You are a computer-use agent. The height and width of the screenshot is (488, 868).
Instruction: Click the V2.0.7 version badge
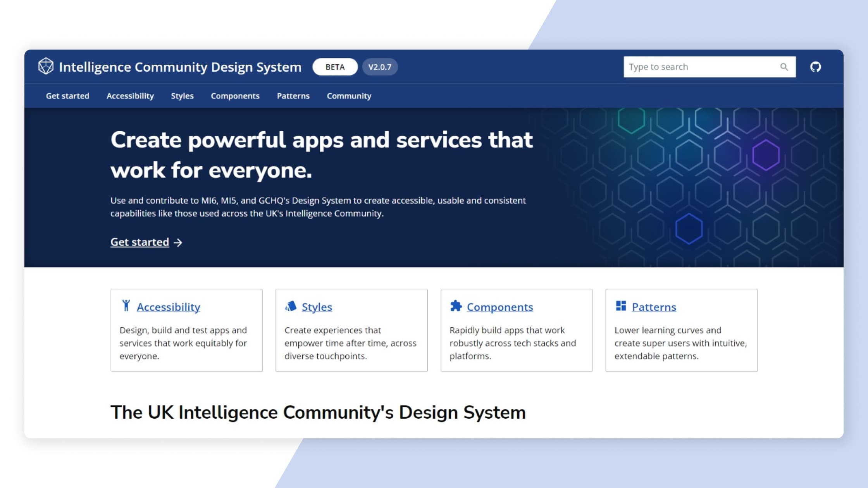pos(380,67)
